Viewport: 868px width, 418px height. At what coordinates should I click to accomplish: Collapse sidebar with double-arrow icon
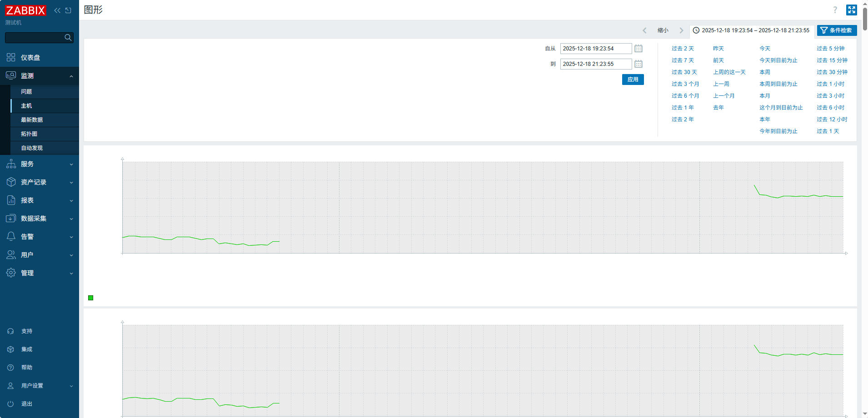tap(57, 10)
